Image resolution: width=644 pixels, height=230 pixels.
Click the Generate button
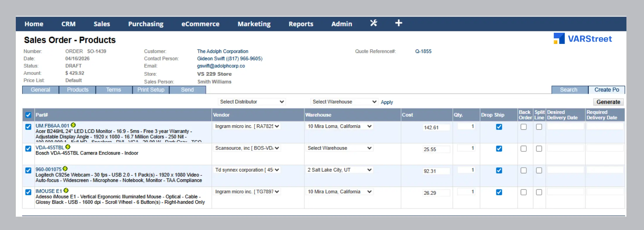click(x=608, y=102)
